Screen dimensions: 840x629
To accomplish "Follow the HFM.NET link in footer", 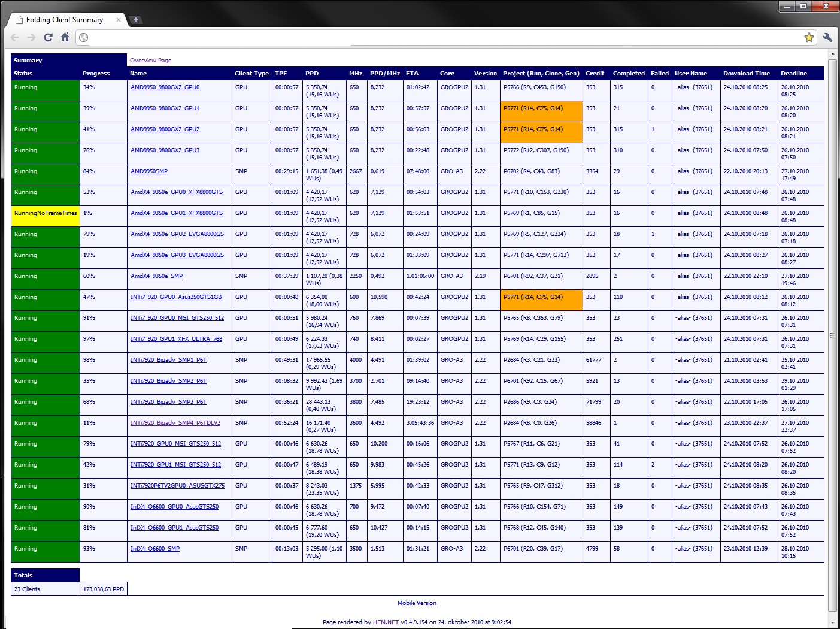I will [386, 622].
